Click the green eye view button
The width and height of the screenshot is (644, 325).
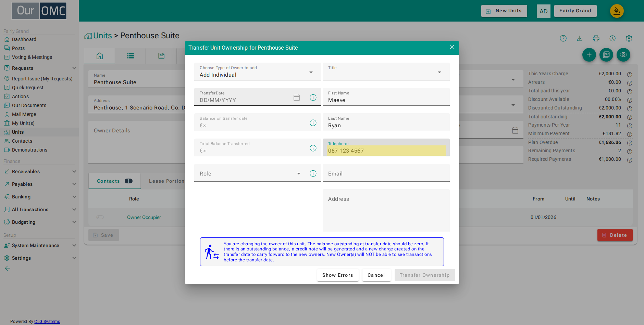coord(623,55)
